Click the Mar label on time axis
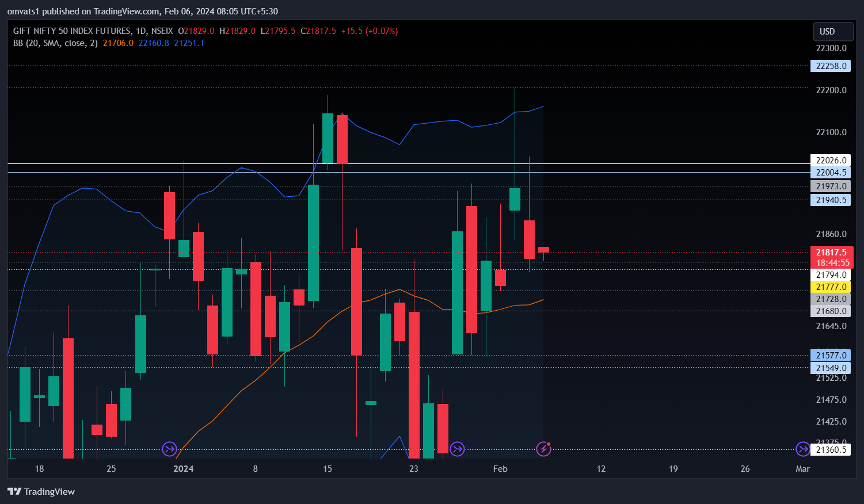This screenshot has height=504, width=864. [x=802, y=469]
